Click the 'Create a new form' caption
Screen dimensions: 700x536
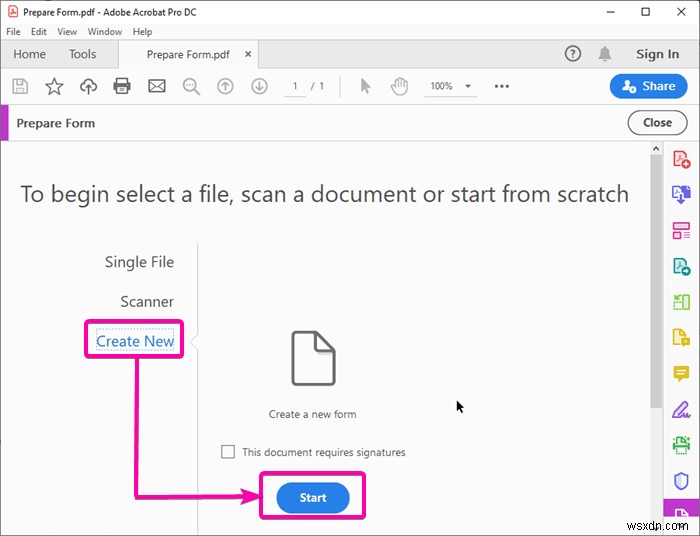312,414
